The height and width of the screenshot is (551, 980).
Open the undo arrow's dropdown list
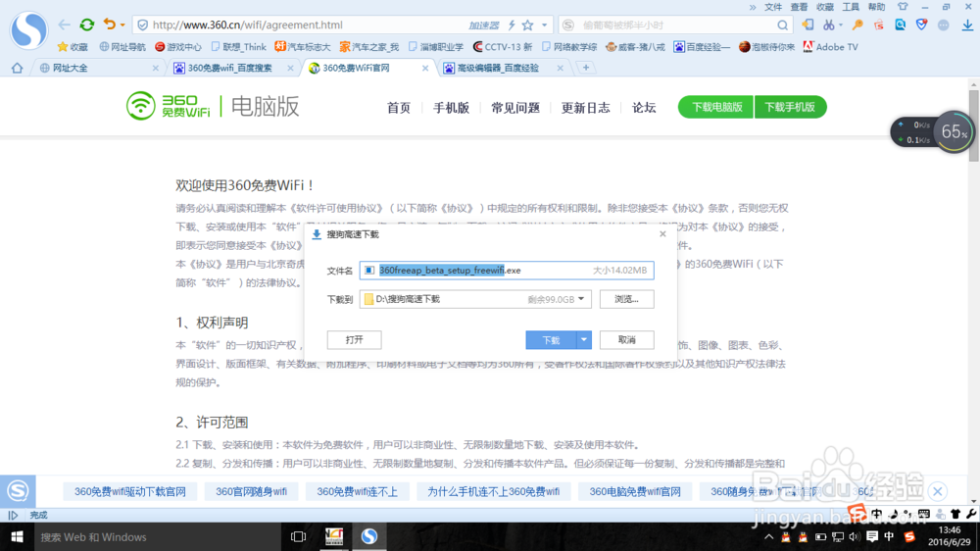122,25
